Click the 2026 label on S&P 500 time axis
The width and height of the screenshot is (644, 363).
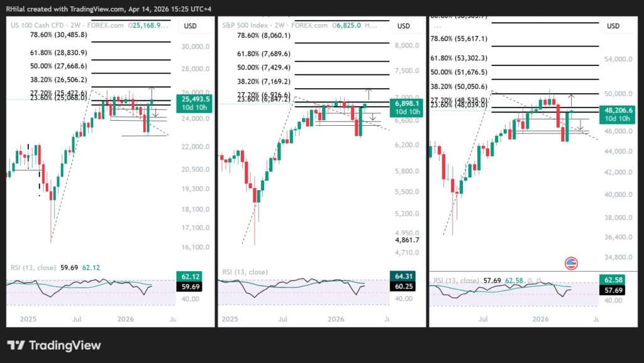[x=336, y=319]
